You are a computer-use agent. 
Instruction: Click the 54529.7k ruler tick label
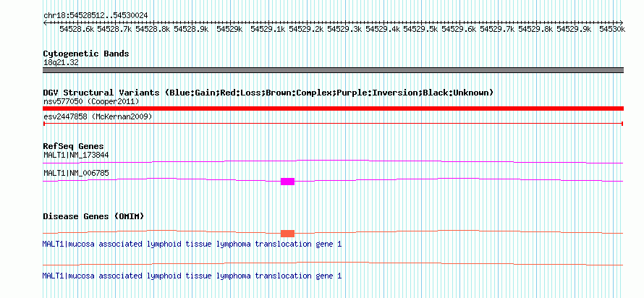[497, 29]
